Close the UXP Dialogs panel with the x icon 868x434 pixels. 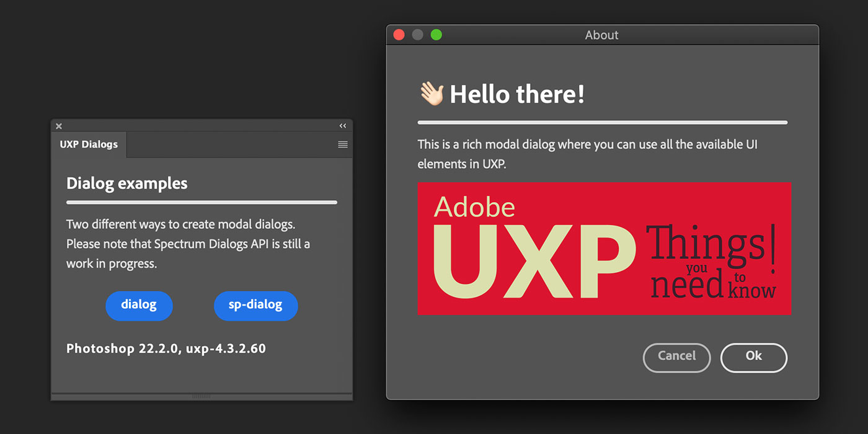(x=59, y=126)
